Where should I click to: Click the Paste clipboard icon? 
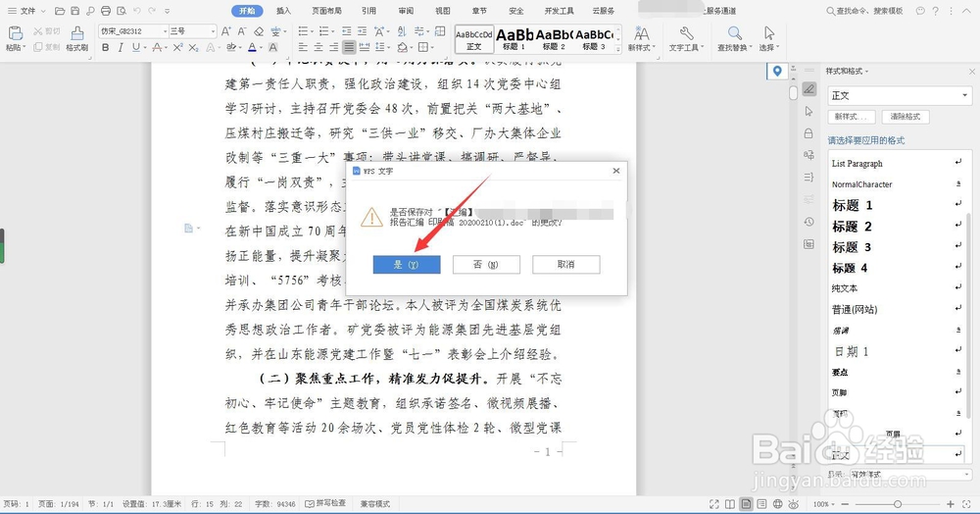click(15, 34)
